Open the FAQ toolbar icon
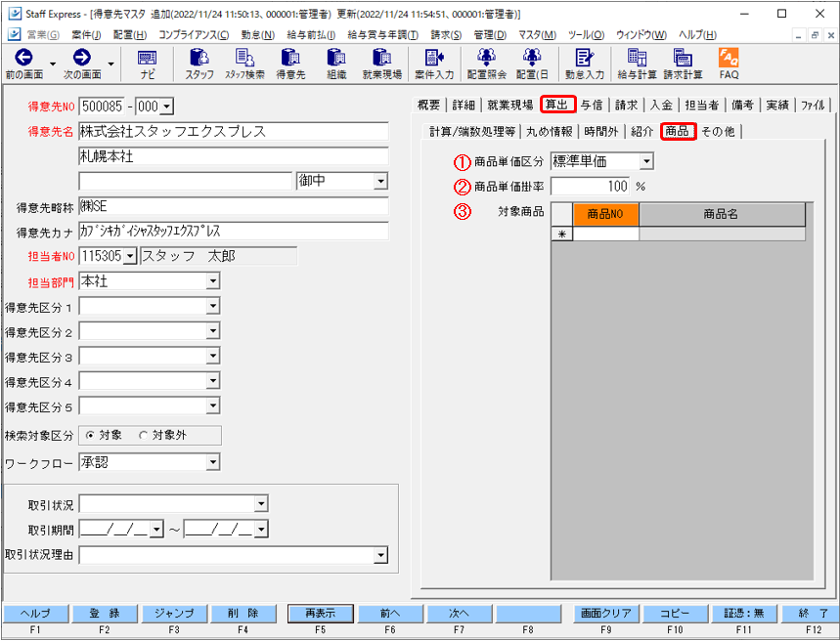This screenshot has width=840, height=641. click(x=729, y=58)
